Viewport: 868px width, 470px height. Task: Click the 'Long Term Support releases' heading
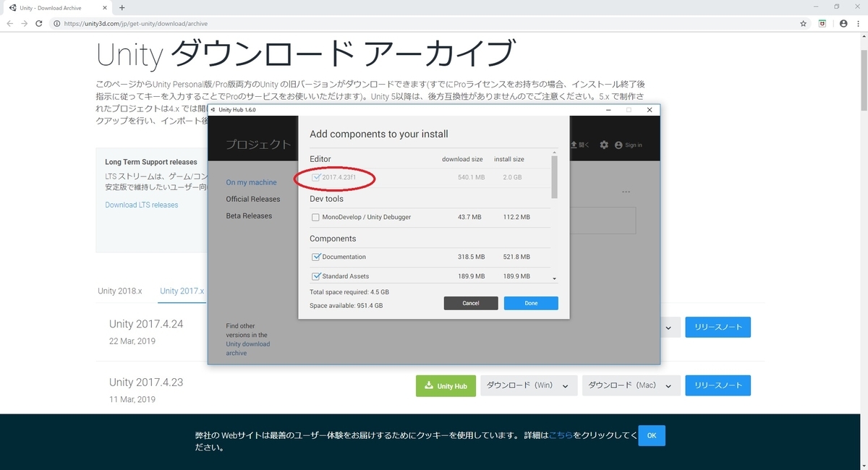(x=151, y=162)
